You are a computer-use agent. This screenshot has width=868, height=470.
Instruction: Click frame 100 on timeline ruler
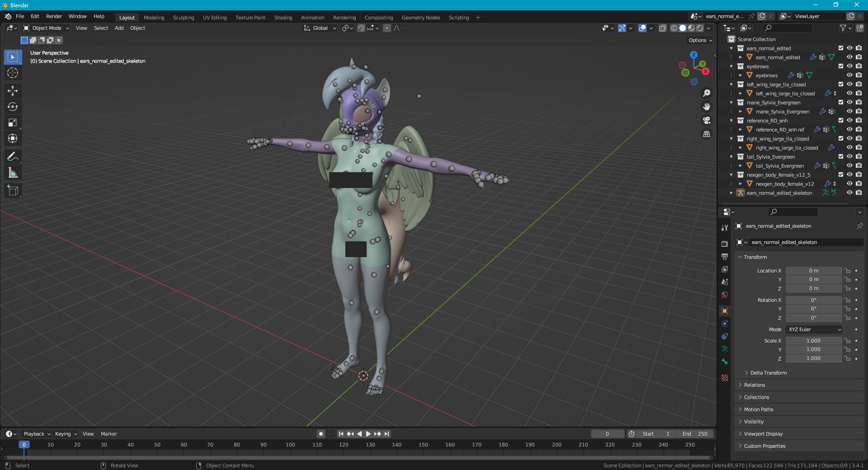click(290, 445)
